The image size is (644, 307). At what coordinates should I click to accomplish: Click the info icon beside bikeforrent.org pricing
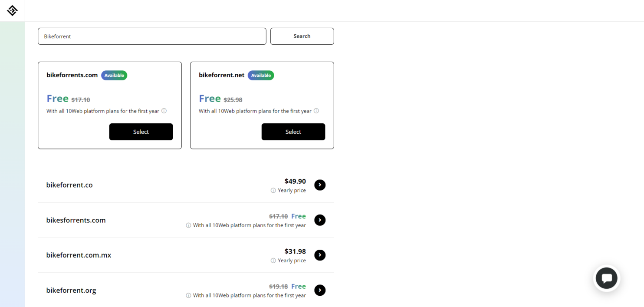coord(188,295)
